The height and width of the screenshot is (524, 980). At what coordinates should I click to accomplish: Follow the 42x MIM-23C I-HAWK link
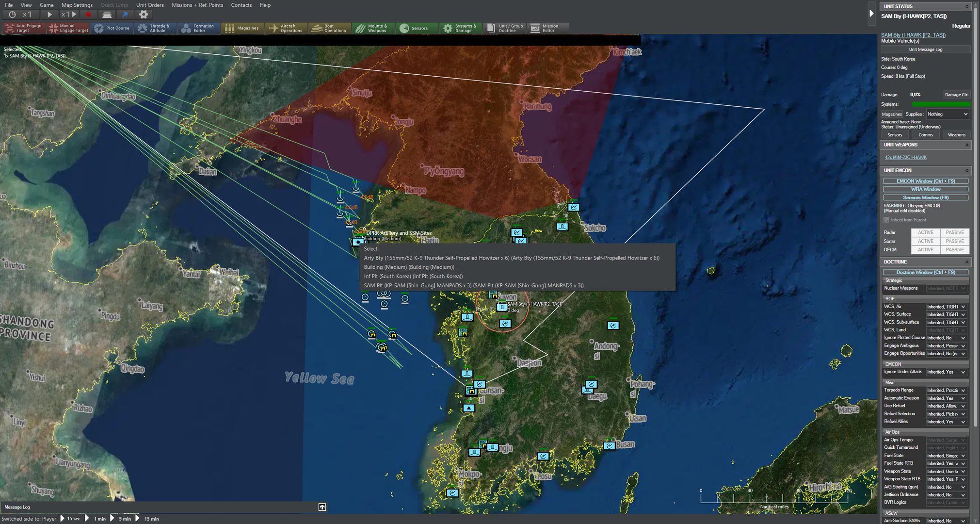pos(905,157)
